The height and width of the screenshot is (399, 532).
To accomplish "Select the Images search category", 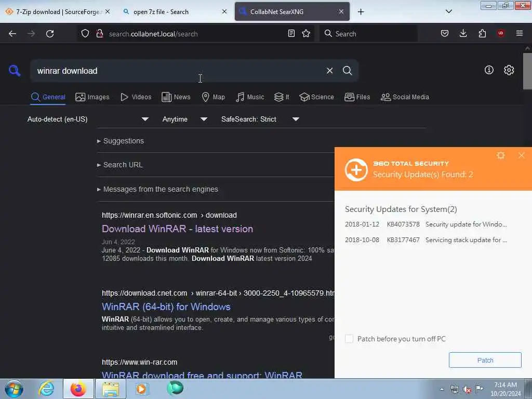I will point(92,97).
